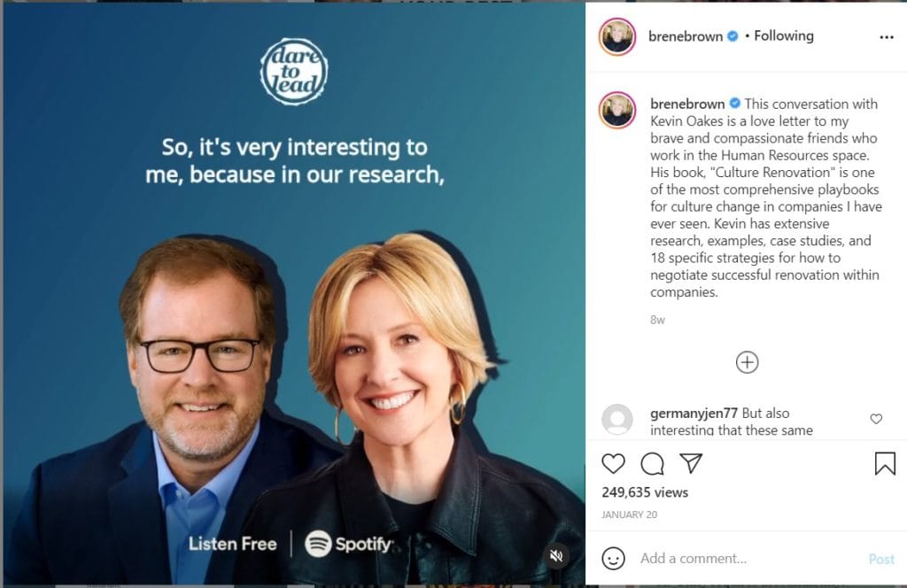Image resolution: width=907 pixels, height=588 pixels.
Task: Open the three-dot more options menu
Action: coord(886,37)
